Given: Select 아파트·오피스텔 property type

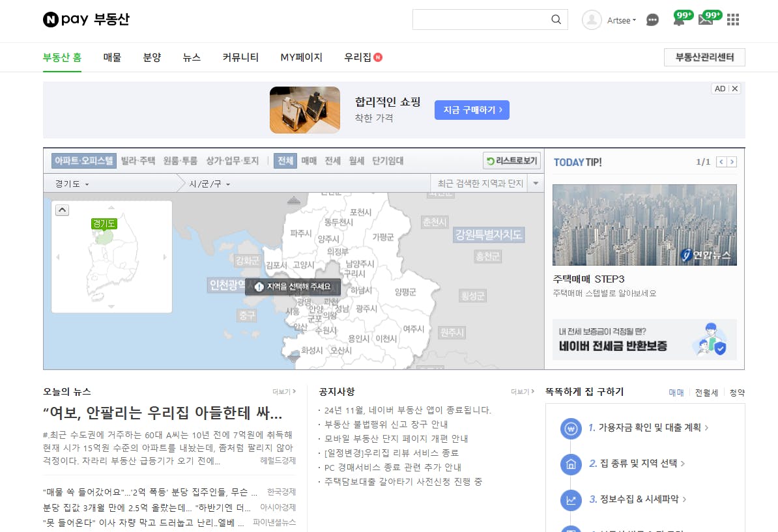Looking at the screenshot, I should (84, 161).
